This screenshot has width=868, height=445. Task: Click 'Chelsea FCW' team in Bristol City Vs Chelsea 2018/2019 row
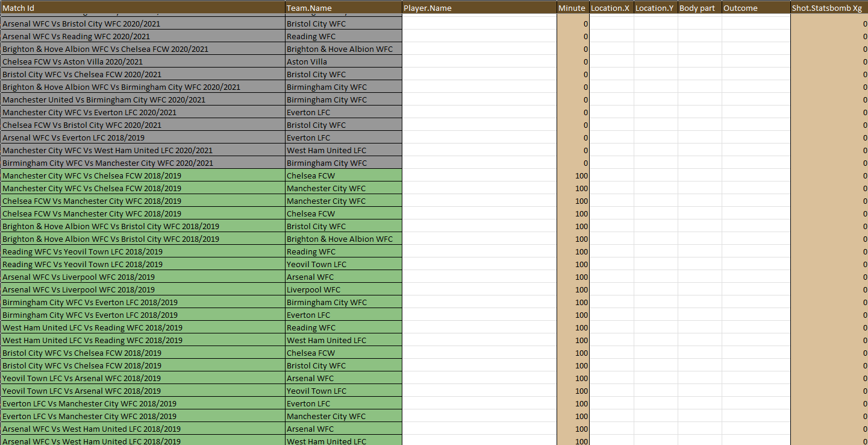(343, 353)
